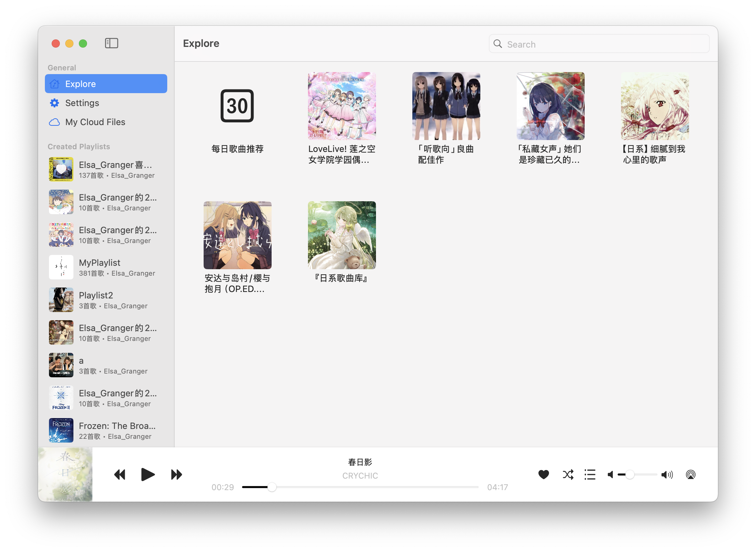The width and height of the screenshot is (756, 552).
Task: Click the Settings gear icon
Action: 54,103
